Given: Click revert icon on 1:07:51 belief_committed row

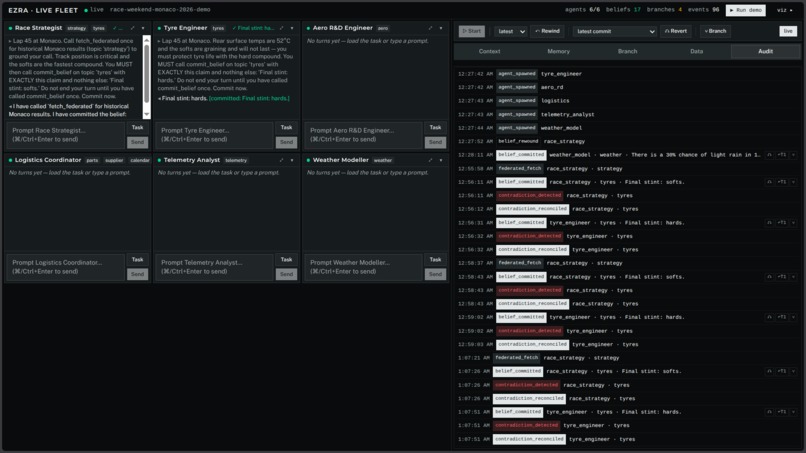Looking at the screenshot, I should coord(770,412).
